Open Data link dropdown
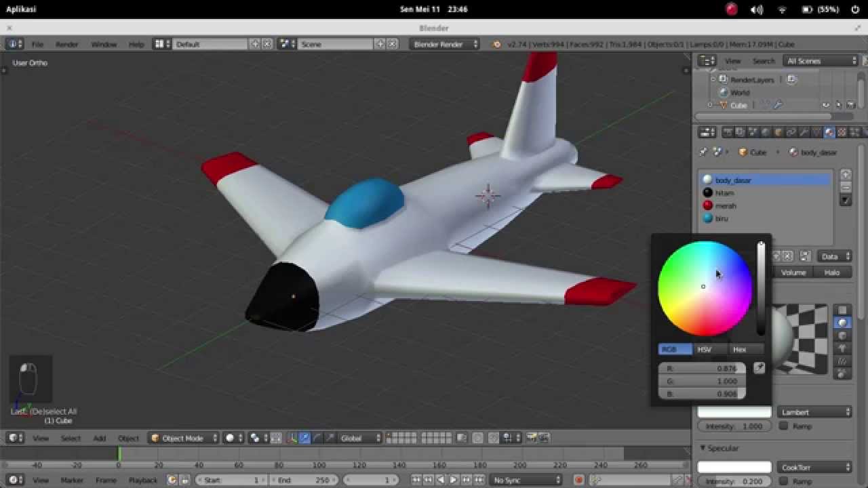The image size is (868, 488). click(x=835, y=256)
